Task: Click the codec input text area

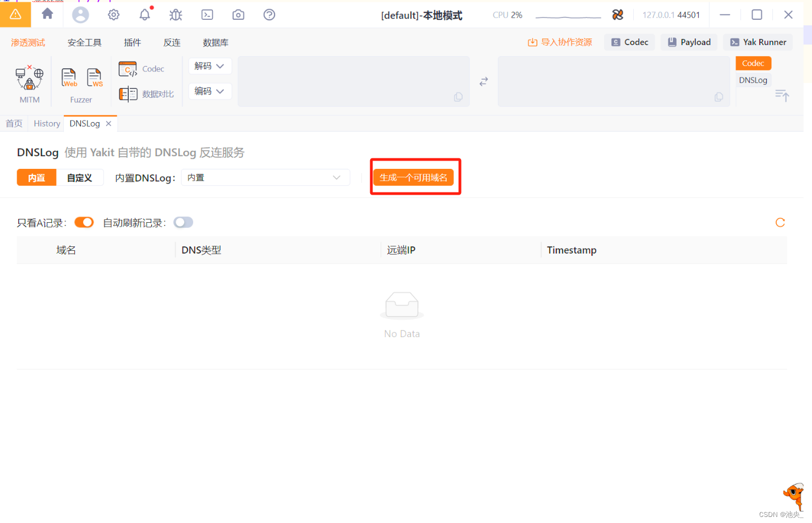Action: pyautogui.click(x=354, y=81)
